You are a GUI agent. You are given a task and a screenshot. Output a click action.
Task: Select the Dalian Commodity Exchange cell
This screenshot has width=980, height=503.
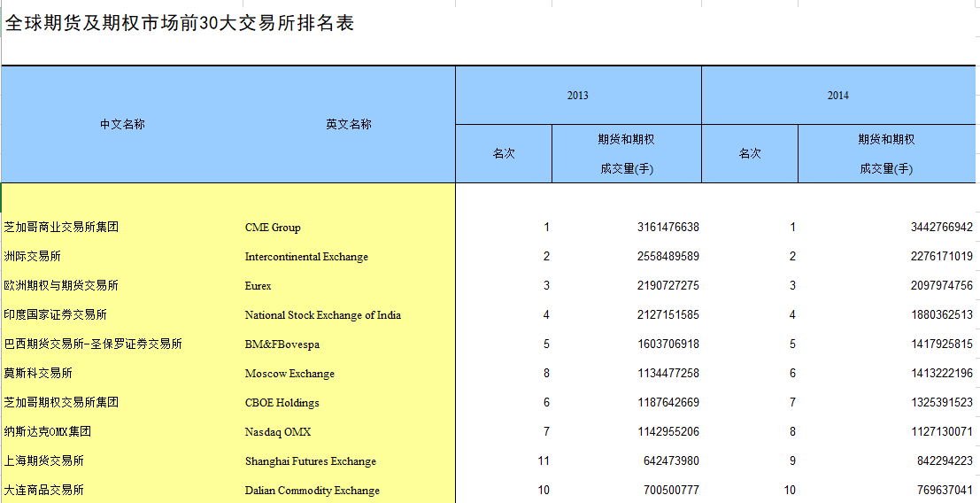(x=312, y=491)
